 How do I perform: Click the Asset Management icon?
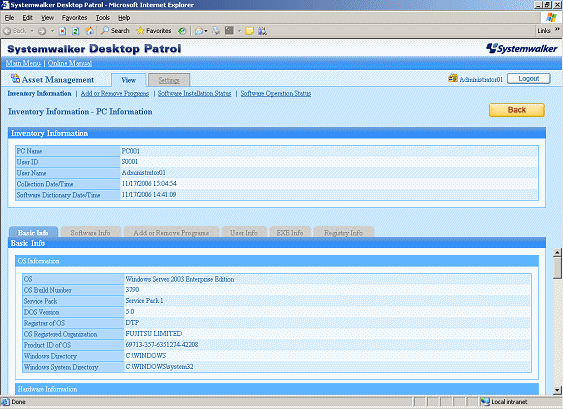15,78
